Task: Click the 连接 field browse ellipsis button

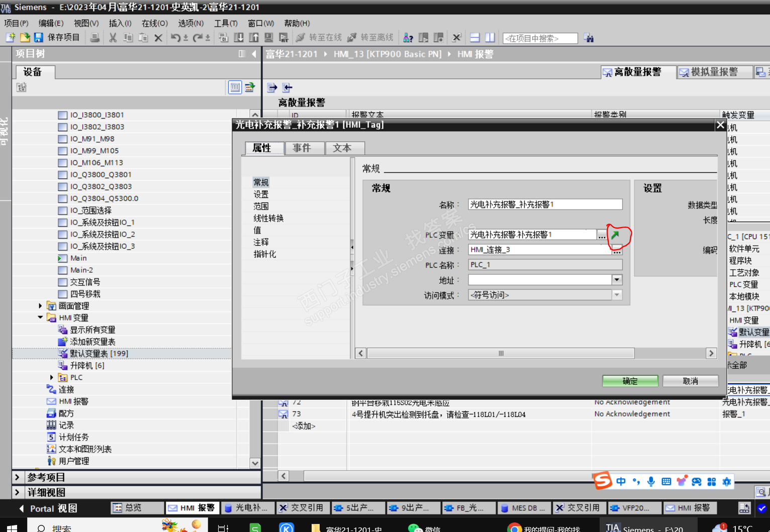Action: coord(617,250)
